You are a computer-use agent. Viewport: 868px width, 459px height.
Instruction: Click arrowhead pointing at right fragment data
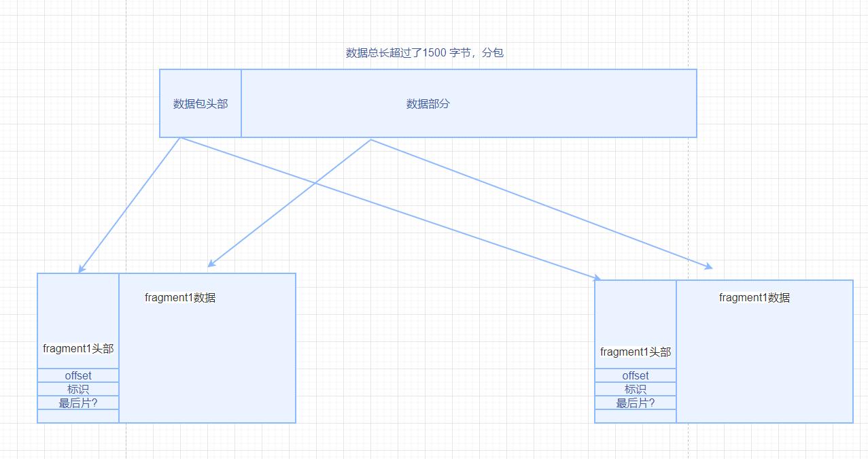pyautogui.click(x=709, y=267)
